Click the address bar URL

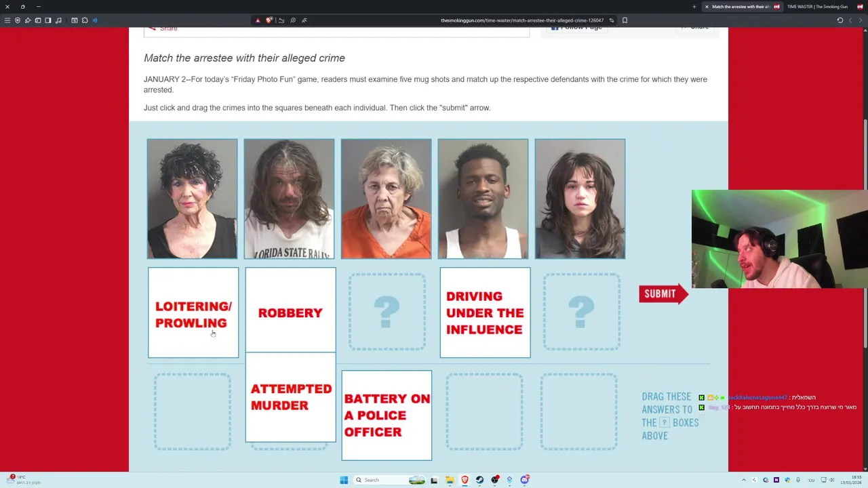tap(522, 20)
